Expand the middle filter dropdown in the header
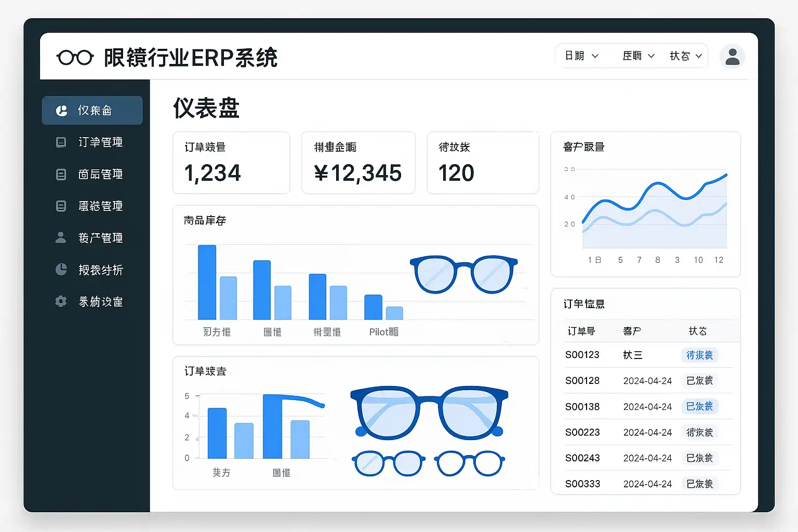 [x=639, y=56]
